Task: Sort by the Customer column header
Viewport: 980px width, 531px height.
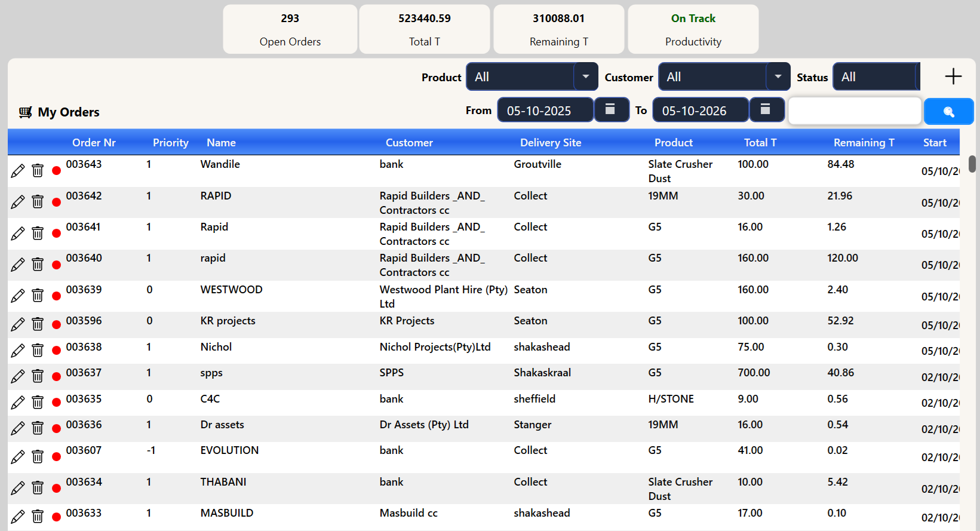Action: 409,143
